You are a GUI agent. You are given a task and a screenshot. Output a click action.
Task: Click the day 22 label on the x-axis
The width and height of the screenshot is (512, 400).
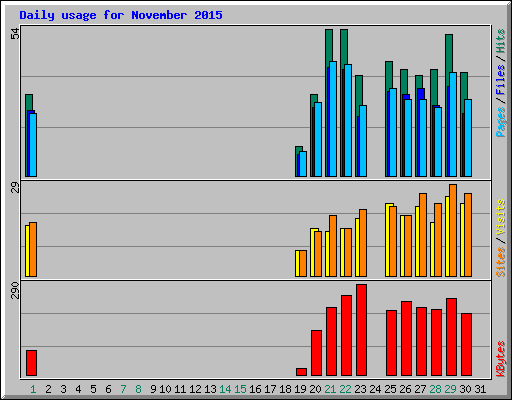click(x=345, y=389)
